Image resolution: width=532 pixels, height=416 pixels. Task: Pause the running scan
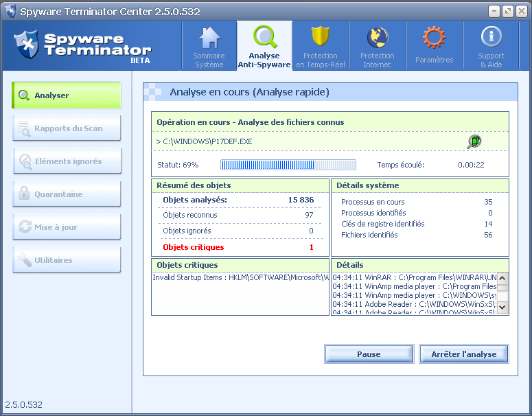[x=369, y=354]
